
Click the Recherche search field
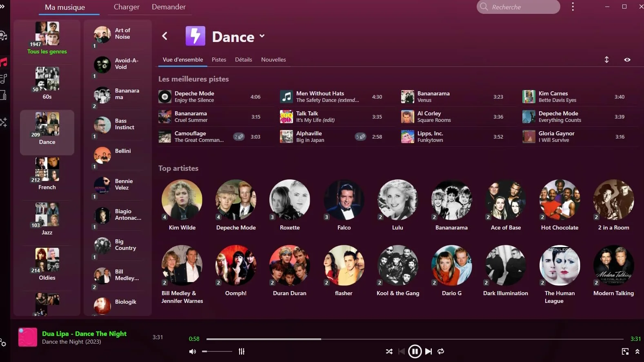pos(518,7)
